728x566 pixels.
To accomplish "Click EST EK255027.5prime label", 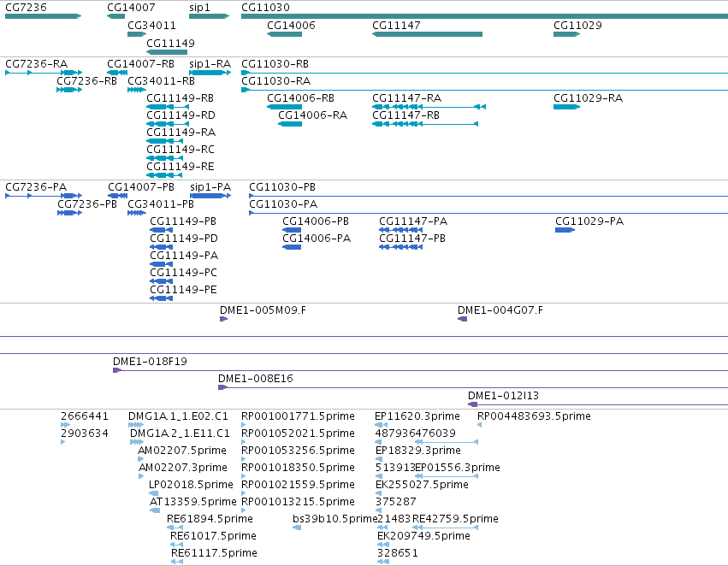I will coord(422,484).
